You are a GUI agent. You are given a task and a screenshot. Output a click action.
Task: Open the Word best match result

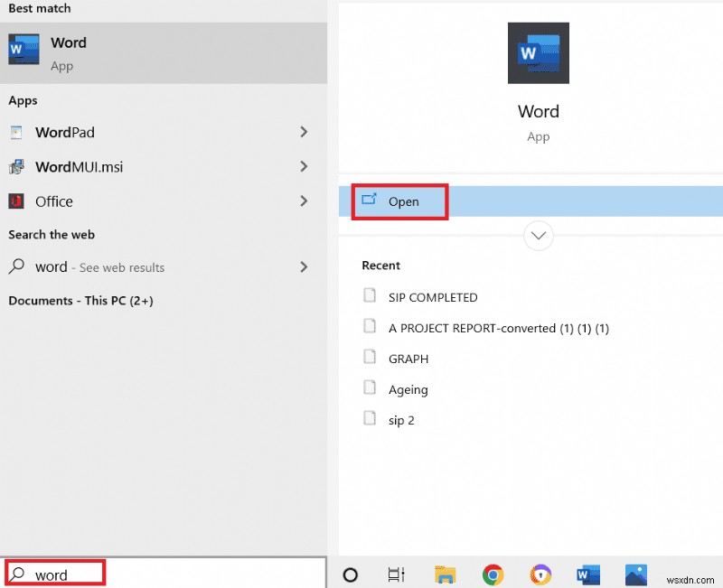pyautogui.click(x=164, y=53)
